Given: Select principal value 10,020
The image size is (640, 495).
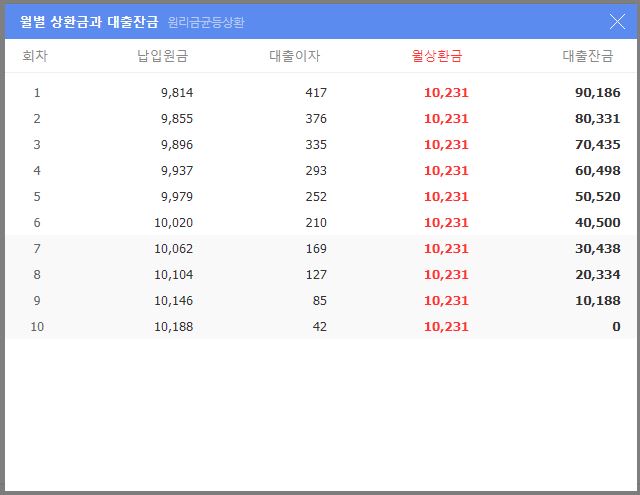Looking at the screenshot, I should (173, 223).
